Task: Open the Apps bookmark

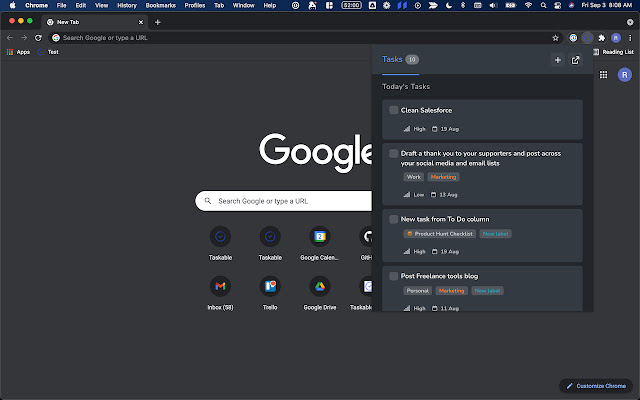Action: 18,52
